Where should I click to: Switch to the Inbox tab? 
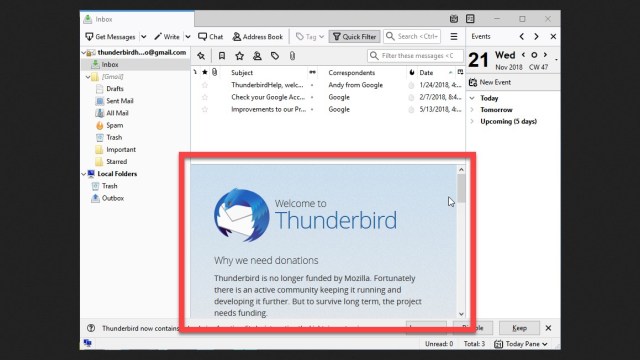point(137,19)
